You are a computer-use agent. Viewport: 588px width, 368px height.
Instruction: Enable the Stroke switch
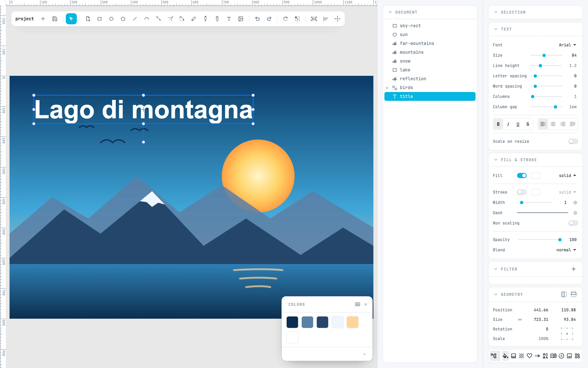tap(522, 192)
